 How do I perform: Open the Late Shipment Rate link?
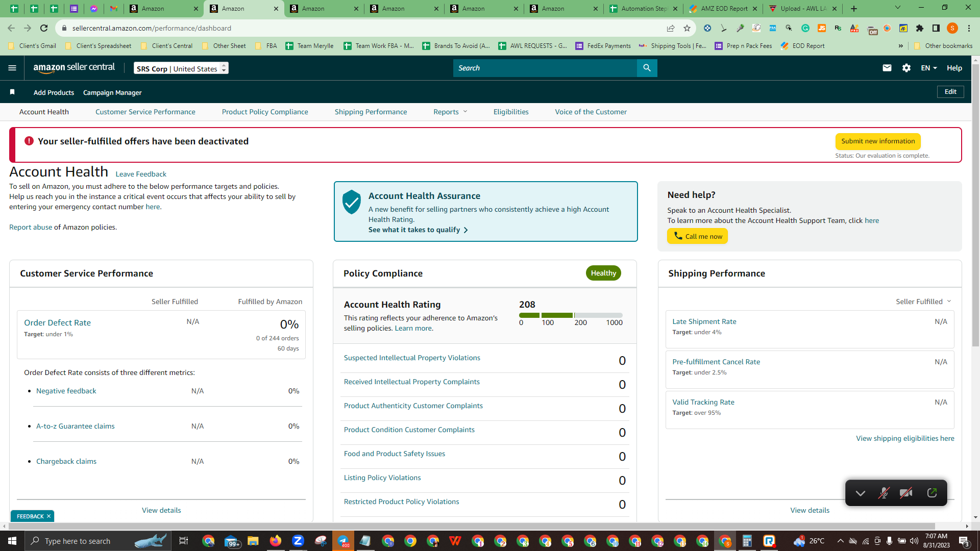(704, 321)
